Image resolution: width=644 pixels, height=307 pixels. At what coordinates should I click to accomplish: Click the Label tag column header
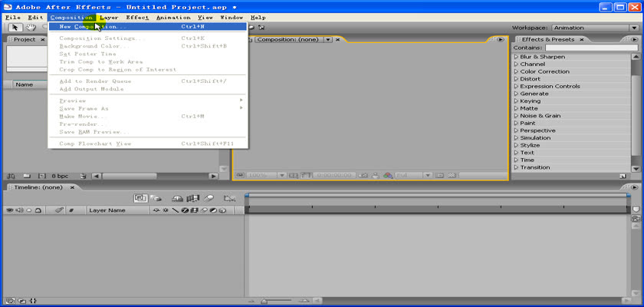click(58, 210)
